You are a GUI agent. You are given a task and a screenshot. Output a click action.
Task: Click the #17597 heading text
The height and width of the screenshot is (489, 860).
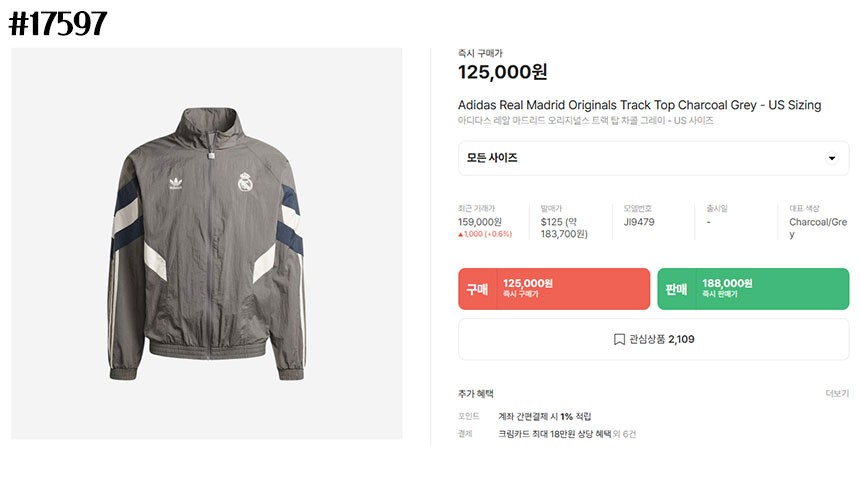click(58, 24)
